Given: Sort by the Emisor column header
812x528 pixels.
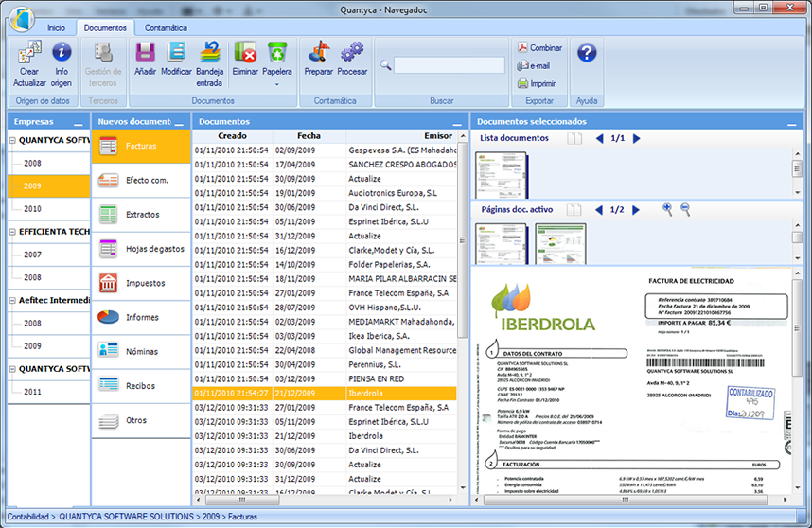Looking at the screenshot, I should point(401,135).
